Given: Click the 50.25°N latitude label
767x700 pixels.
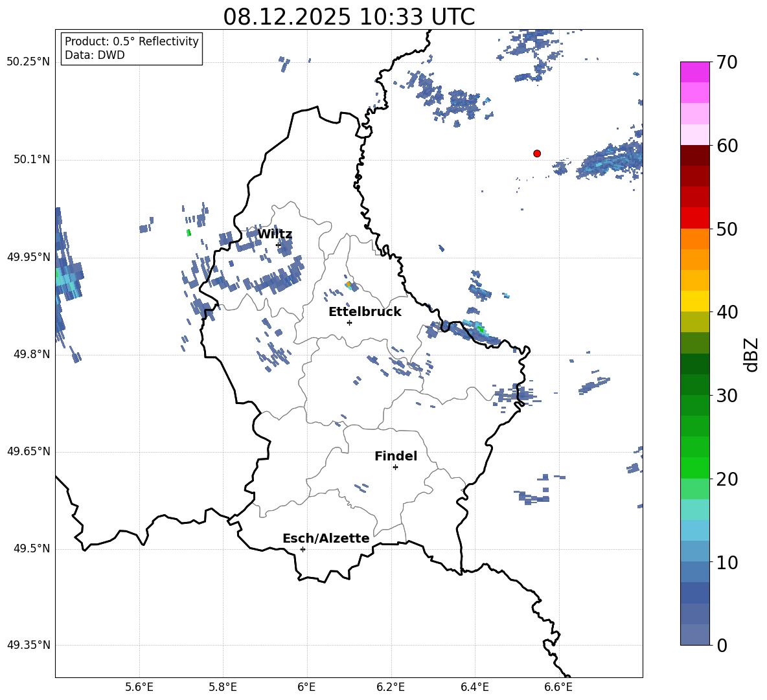Looking at the screenshot, I should [29, 62].
